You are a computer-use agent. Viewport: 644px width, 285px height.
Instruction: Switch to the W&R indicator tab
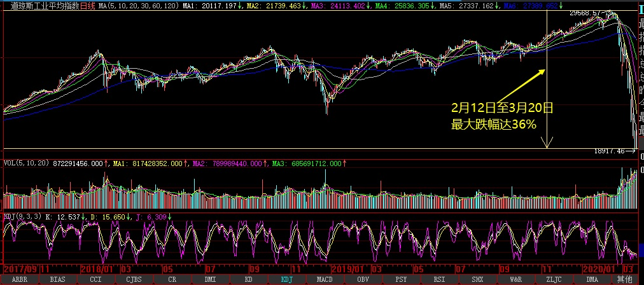tap(516, 279)
